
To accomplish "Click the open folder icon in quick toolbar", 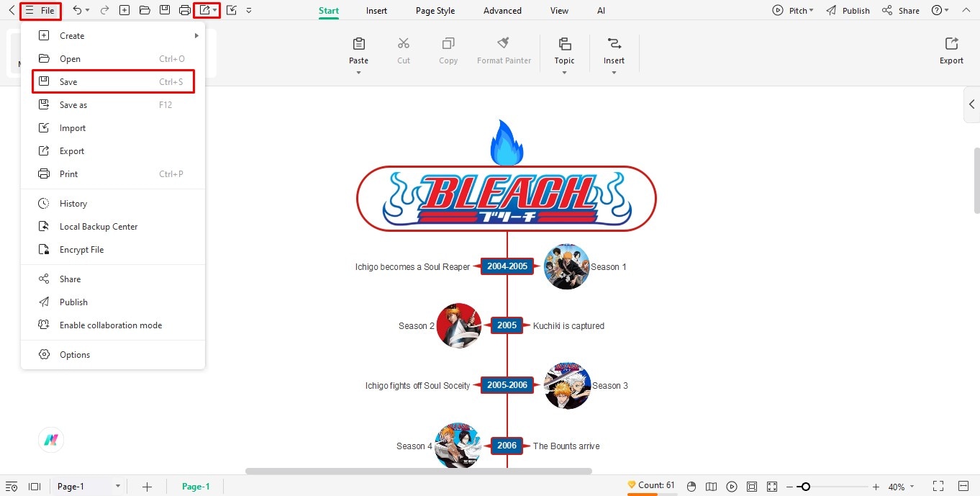I will pyautogui.click(x=145, y=11).
